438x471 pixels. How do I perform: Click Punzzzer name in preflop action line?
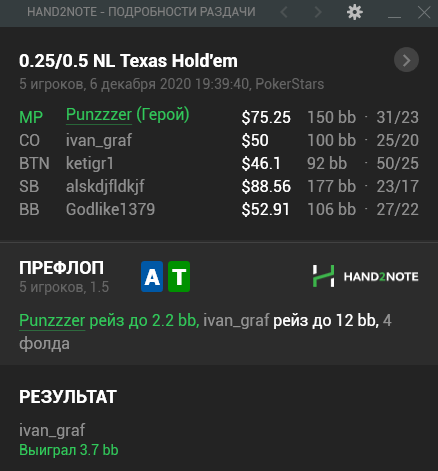pyautogui.click(x=52, y=321)
